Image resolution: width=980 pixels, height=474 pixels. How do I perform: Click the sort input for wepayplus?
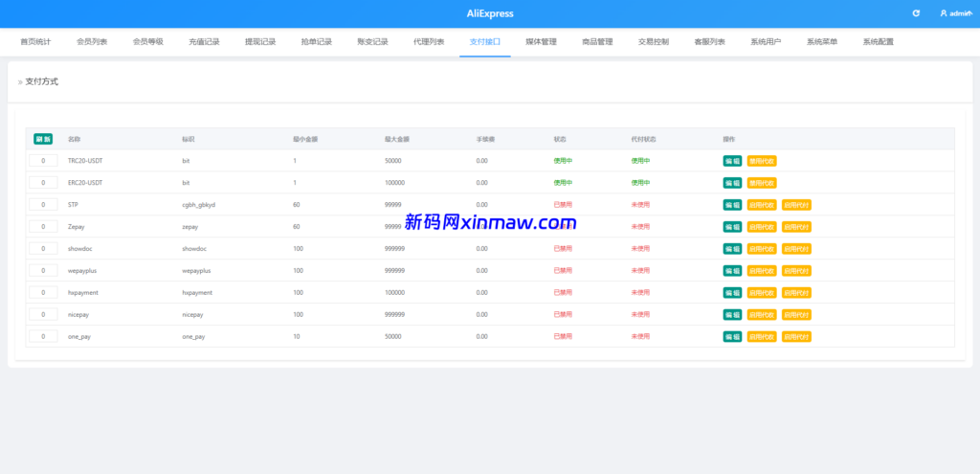(44, 270)
